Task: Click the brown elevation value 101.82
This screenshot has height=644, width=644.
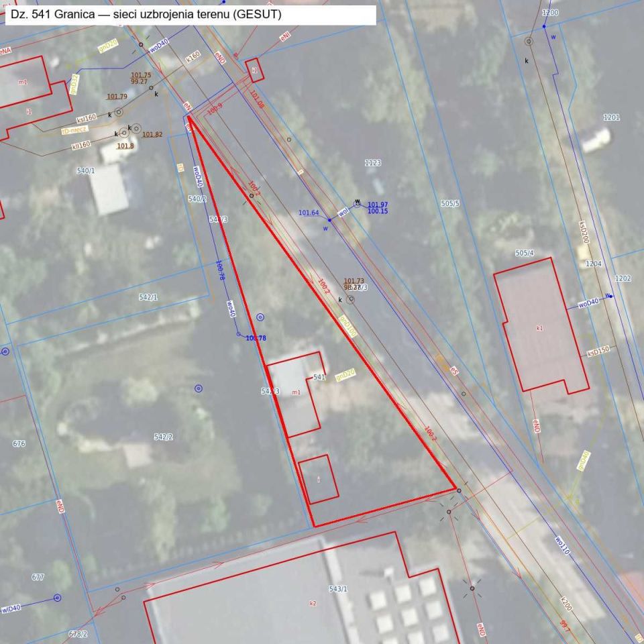Action: point(152,134)
